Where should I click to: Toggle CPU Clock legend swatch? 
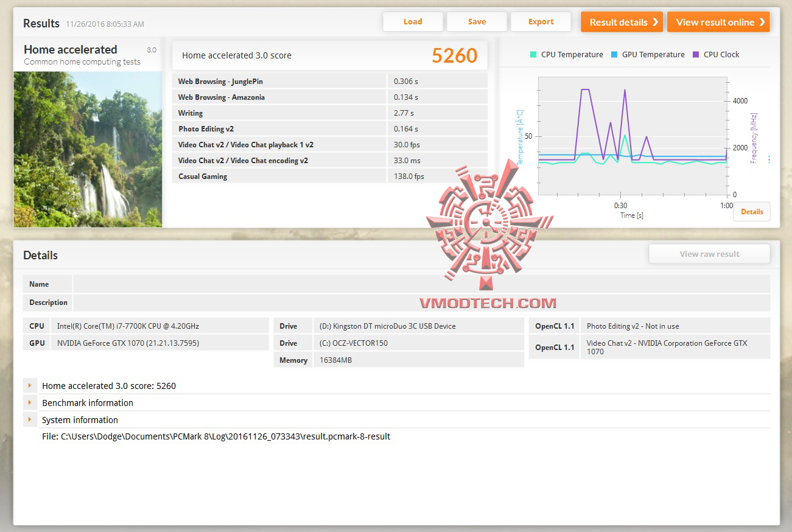[x=696, y=55]
